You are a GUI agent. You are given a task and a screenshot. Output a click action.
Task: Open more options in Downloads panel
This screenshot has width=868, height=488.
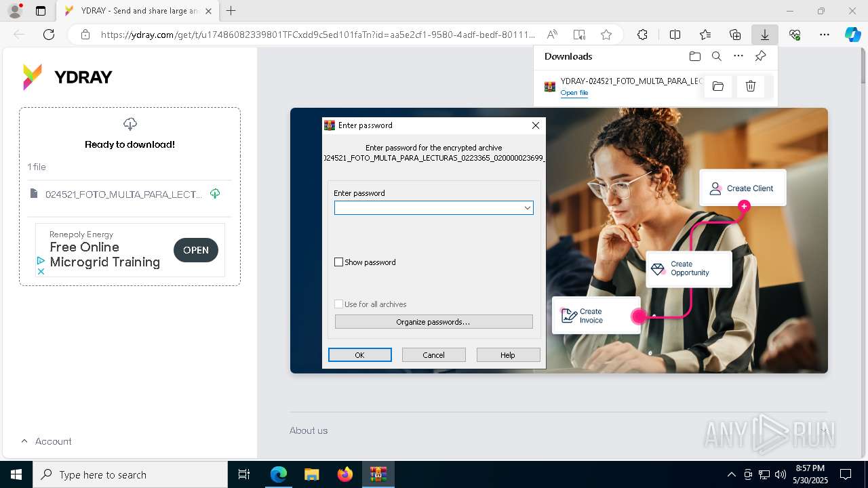point(738,56)
